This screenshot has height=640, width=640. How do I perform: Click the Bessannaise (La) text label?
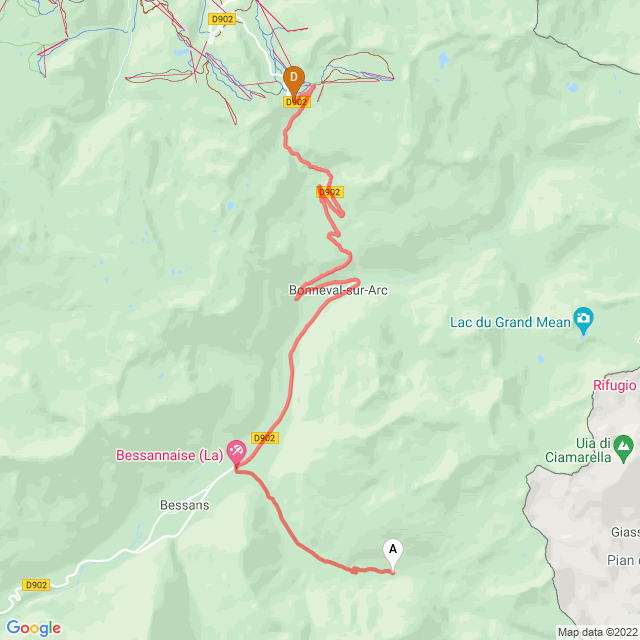point(170,455)
